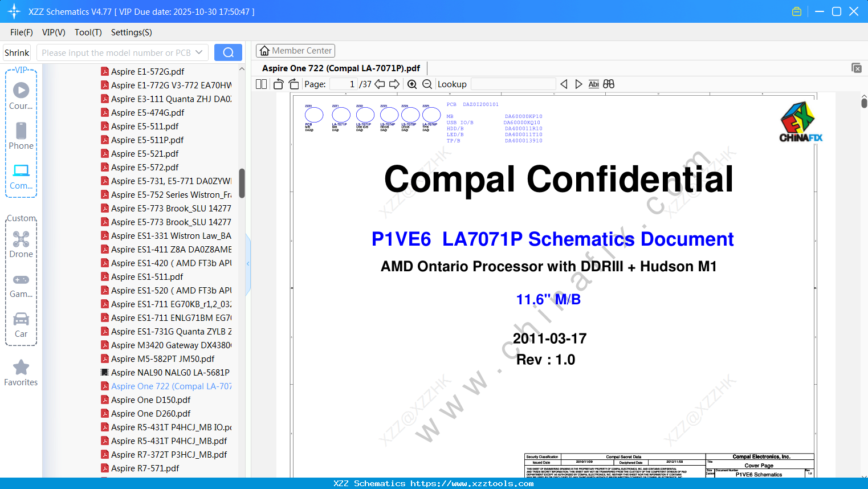Zoom in on the schematic
Screen dimensions: 868x489
[x=412, y=84]
